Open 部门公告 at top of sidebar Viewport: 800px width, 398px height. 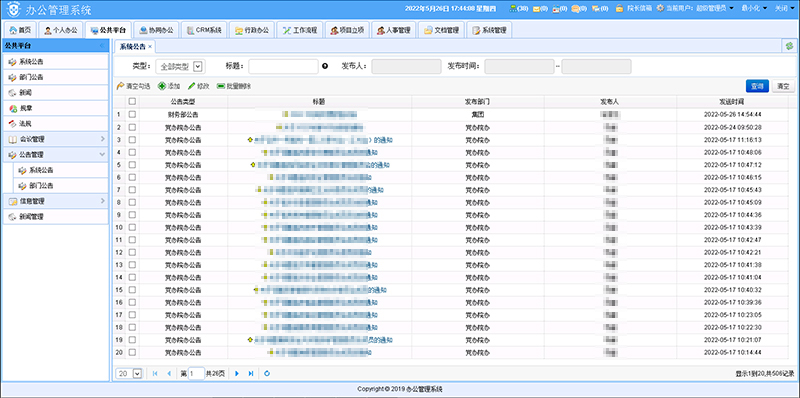tap(56, 77)
